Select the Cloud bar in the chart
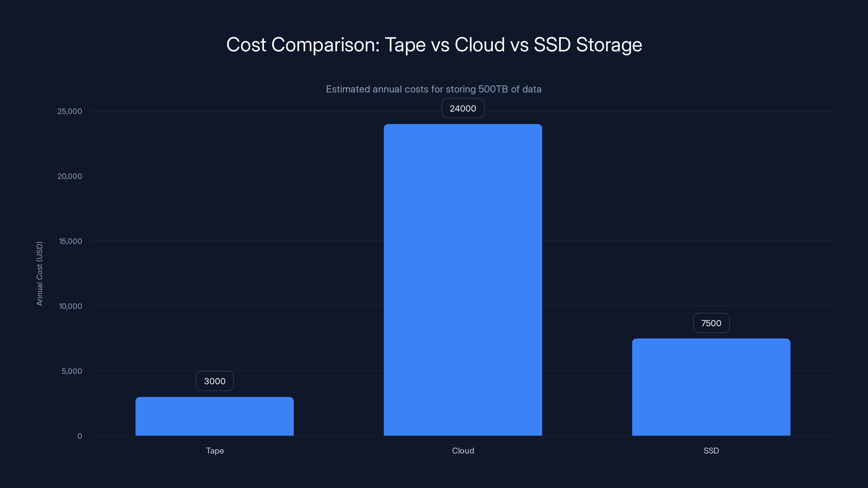 tap(463, 280)
